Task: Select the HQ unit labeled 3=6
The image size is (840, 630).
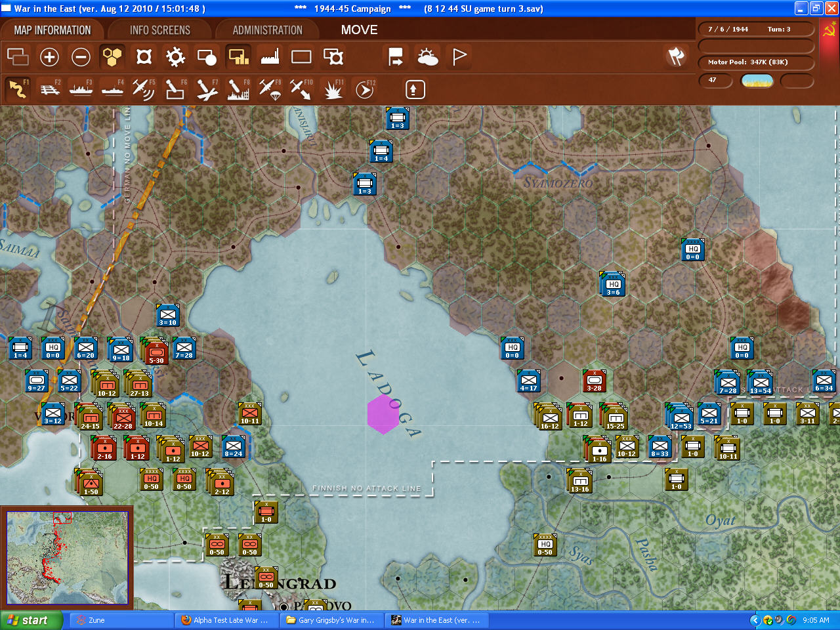Action: click(x=613, y=284)
